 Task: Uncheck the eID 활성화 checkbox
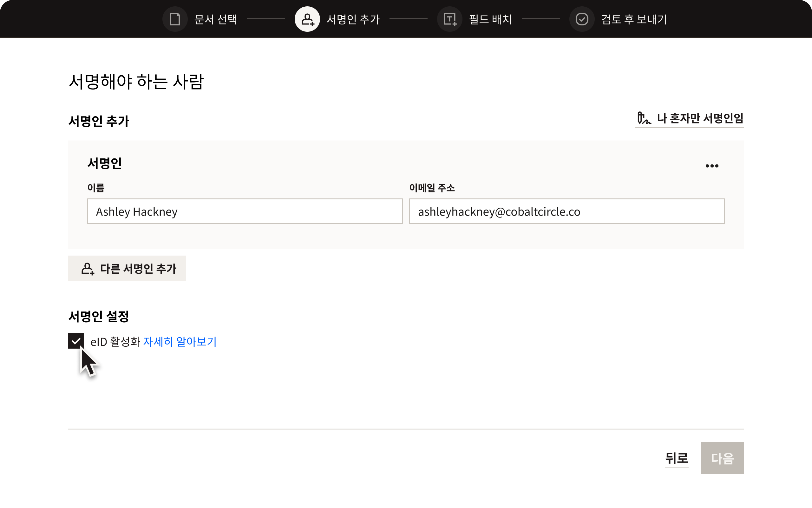pos(76,341)
